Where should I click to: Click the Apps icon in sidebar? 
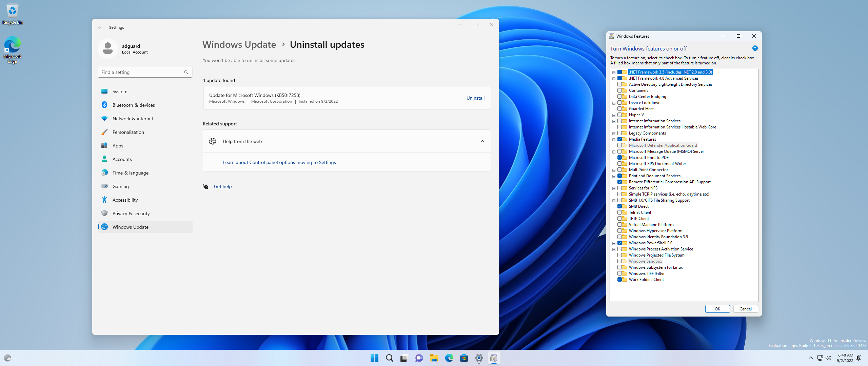[104, 146]
